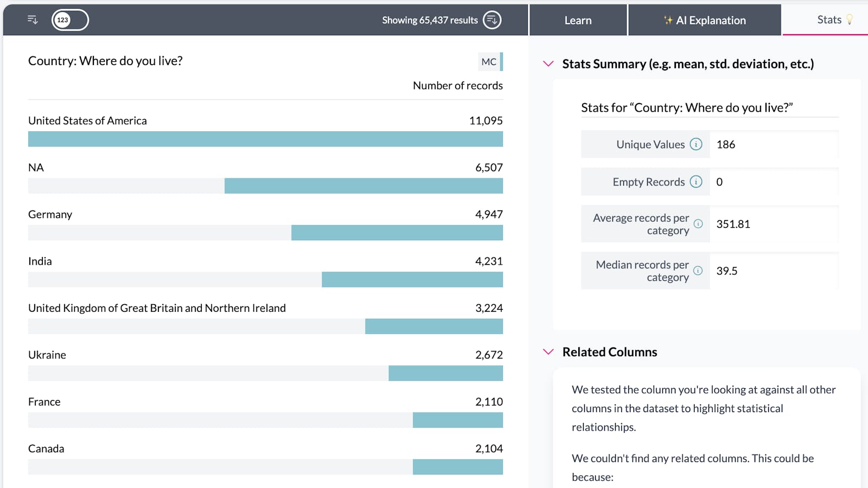The height and width of the screenshot is (488, 868).
Task: Click info icon for Median records per category
Action: click(x=698, y=271)
